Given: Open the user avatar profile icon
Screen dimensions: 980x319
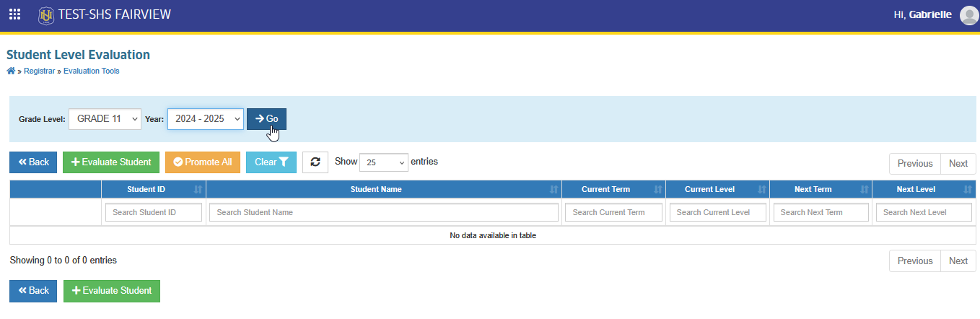Looking at the screenshot, I should point(969,15).
